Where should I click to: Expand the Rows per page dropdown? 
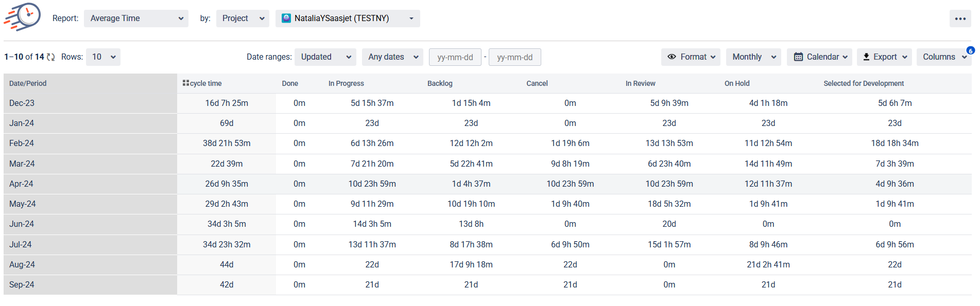(103, 57)
